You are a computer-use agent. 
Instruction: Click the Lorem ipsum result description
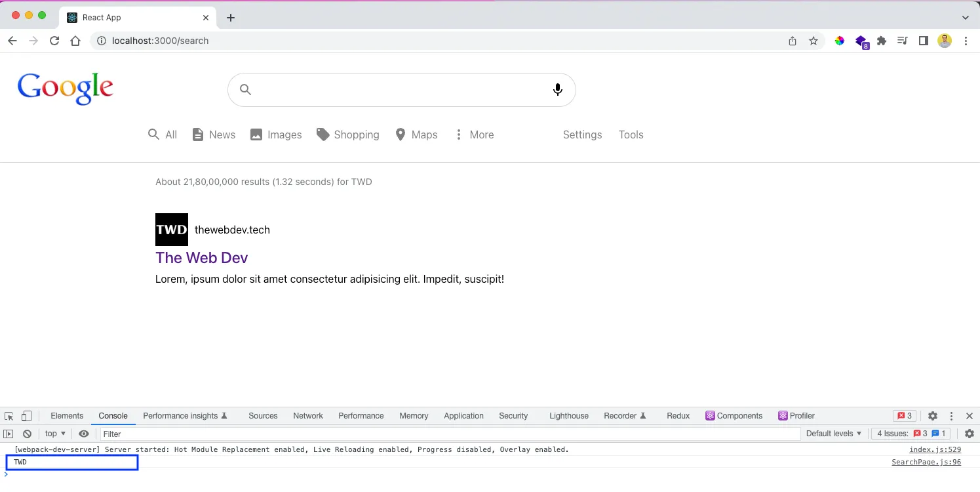click(330, 279)
